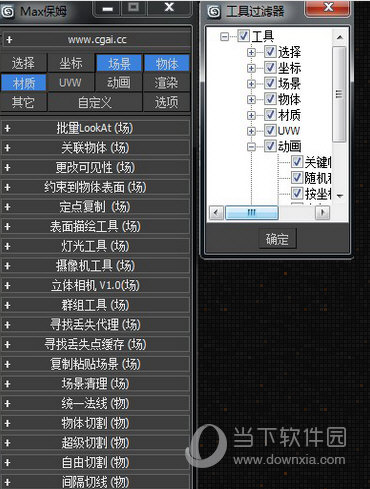Click plus icon on 关联物体 rollout
Screen dimensions: 370x489
7,148
